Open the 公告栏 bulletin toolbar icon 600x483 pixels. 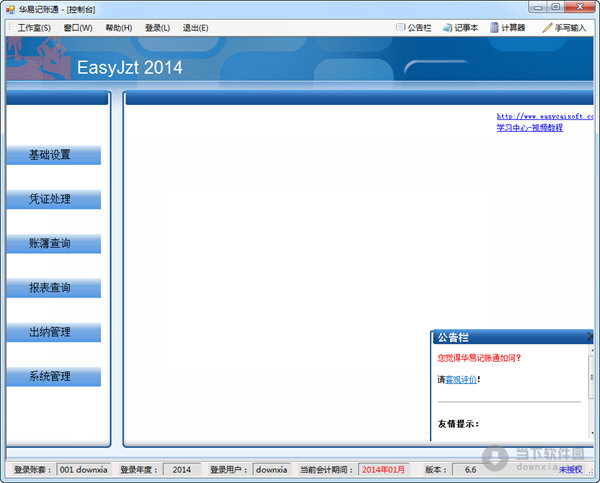(x=414, y=28)
